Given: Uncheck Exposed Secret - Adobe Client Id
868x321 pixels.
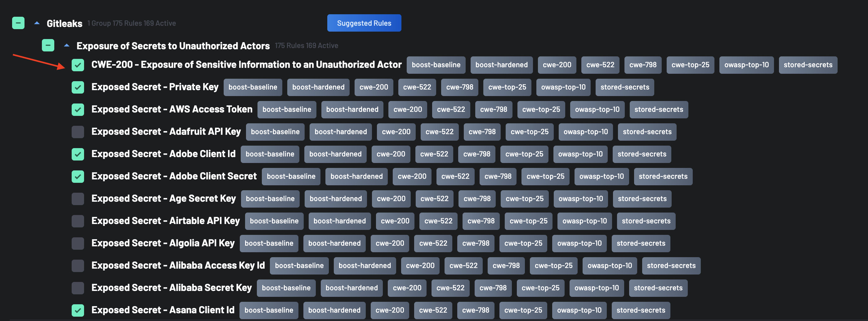Looking at the screenshot, I should click(78, 154).
